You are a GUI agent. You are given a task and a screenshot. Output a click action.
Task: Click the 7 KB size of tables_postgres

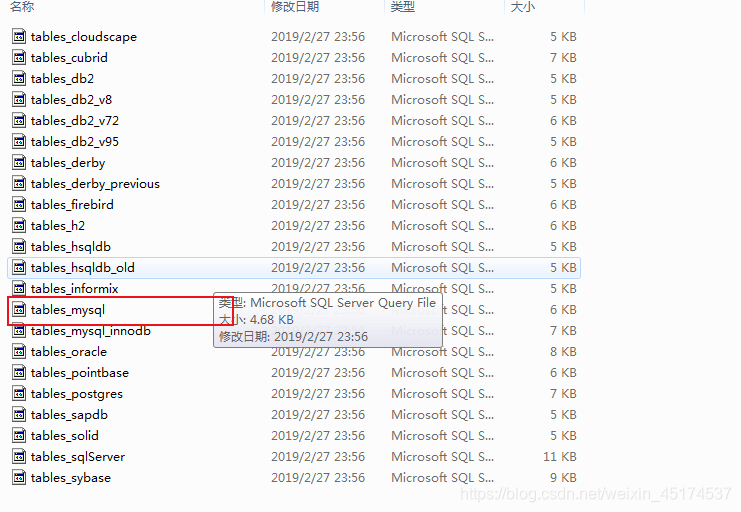pyautogui.click(x=563, y=393)
